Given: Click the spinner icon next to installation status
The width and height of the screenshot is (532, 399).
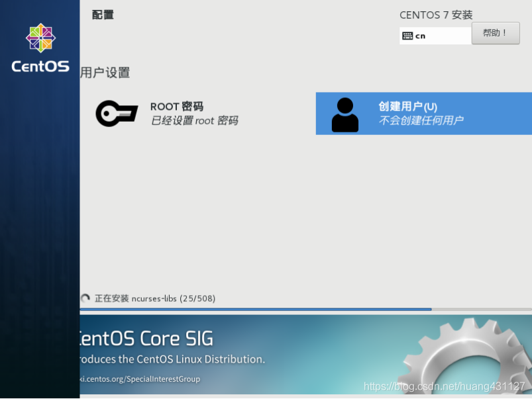Looking at the screenshot, I should coord(85,298).
